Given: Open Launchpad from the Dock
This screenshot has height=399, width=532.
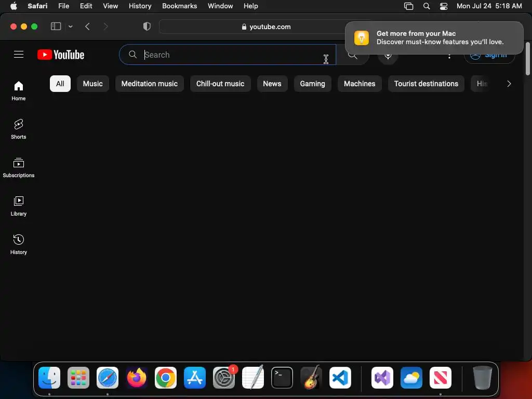Looking at the screenshot, I should (x=78, y=377).
